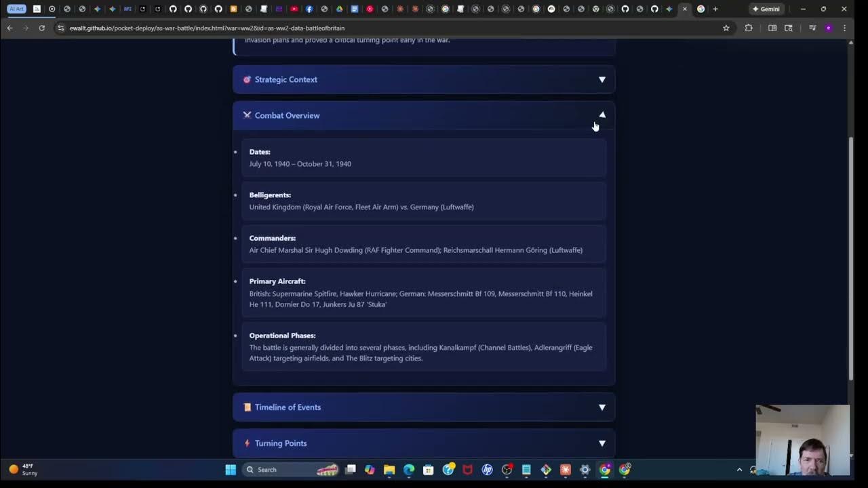Open Copilot from the Windows taskbar

[370, 469]
